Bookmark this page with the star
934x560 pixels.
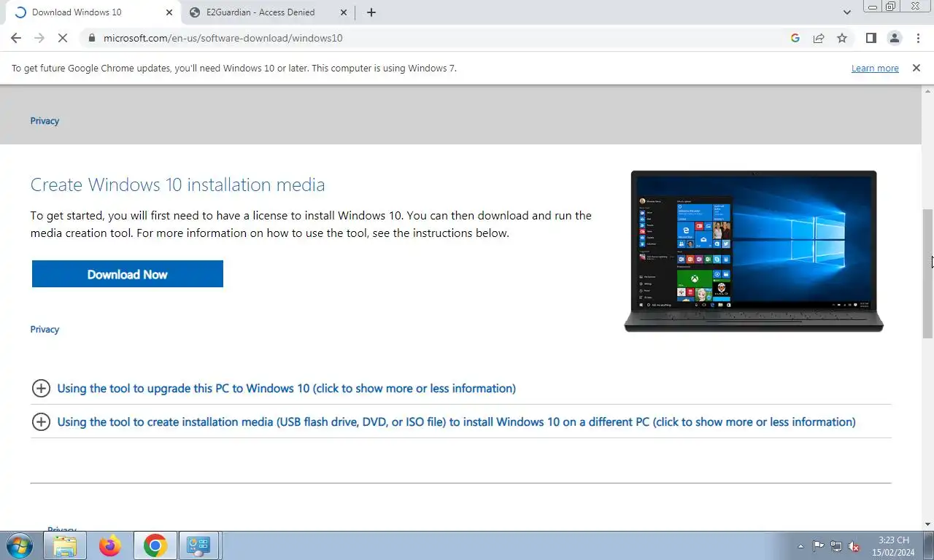pos(842,38)
